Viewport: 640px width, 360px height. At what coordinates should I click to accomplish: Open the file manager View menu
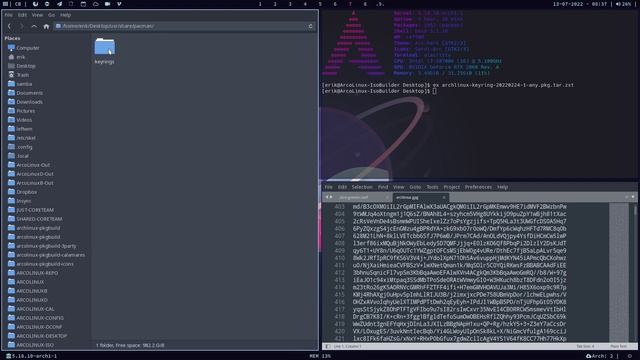(x=37, y=15)
